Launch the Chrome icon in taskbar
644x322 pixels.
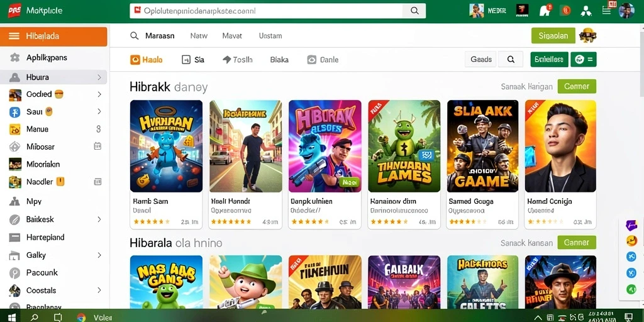point(81,317)
